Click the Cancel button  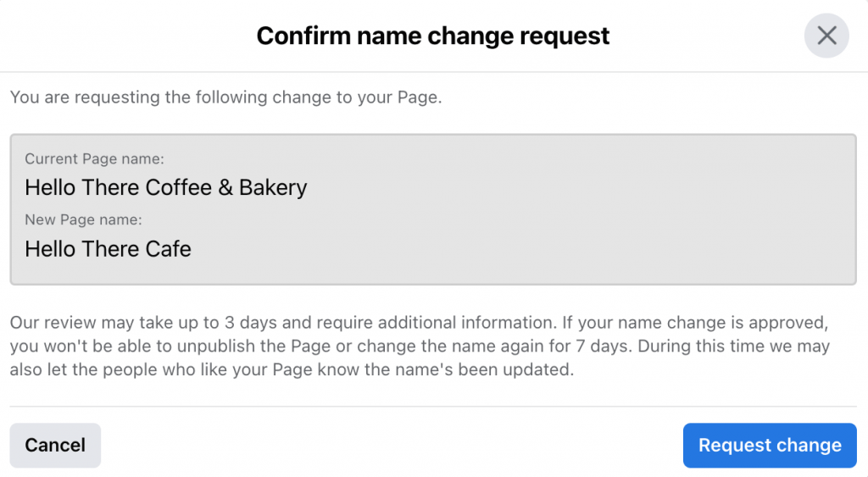tap(55, 445)
